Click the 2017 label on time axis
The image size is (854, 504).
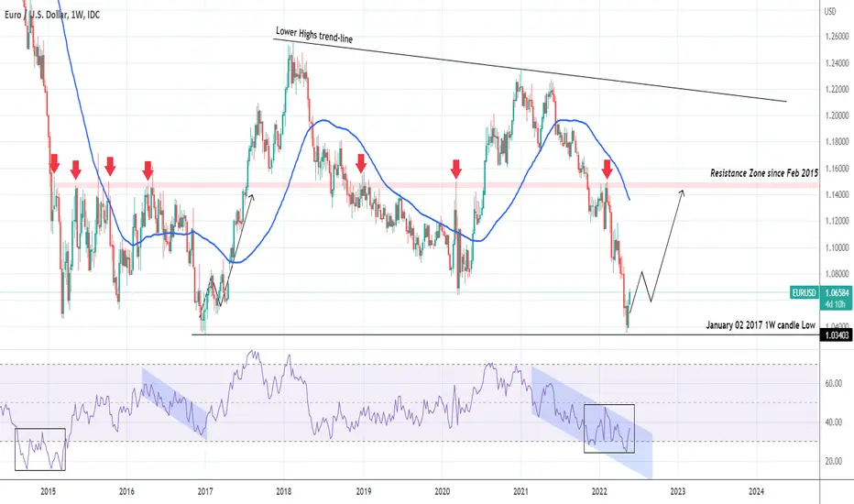pyautogui.click(x=204, y=492)
